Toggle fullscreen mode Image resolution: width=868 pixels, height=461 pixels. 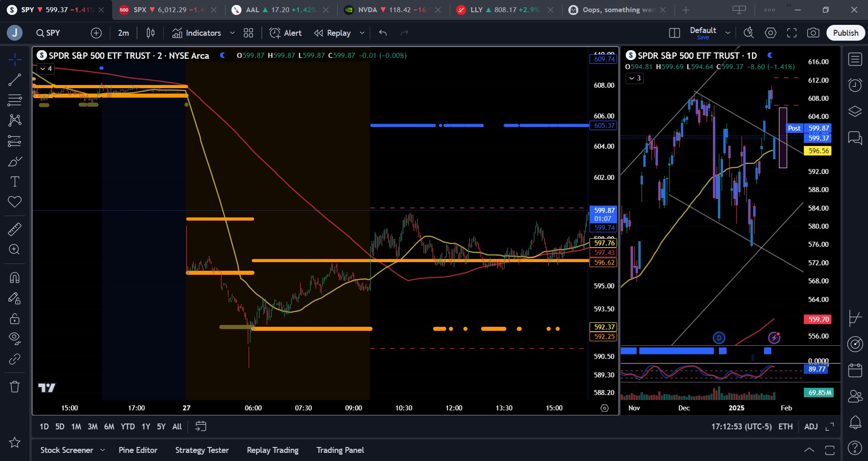(x=792, y=33)
